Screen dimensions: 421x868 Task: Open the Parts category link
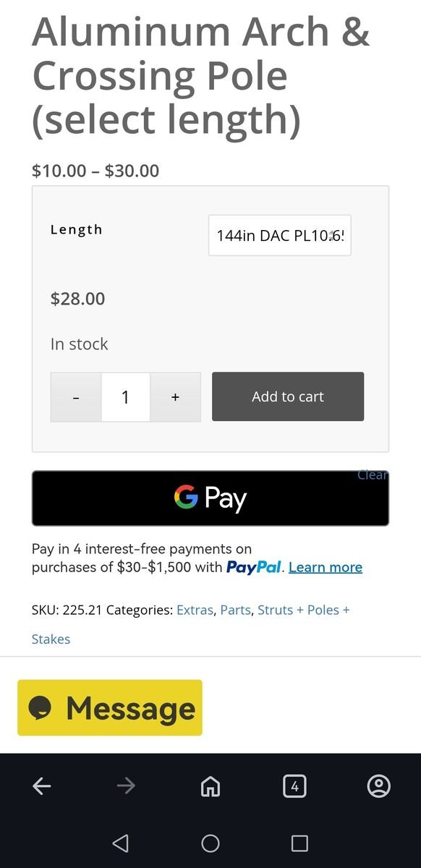pyautogui.click(x=237, y=610)
